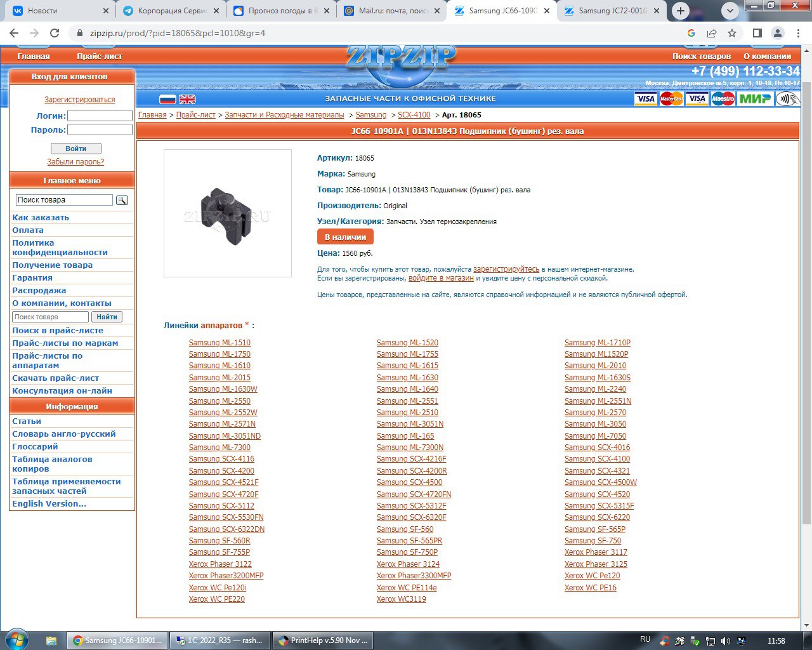Screen dimensions: 812x650
Task: Focus the 'Поиск товара' field under main menu
Action: (64, 200)
